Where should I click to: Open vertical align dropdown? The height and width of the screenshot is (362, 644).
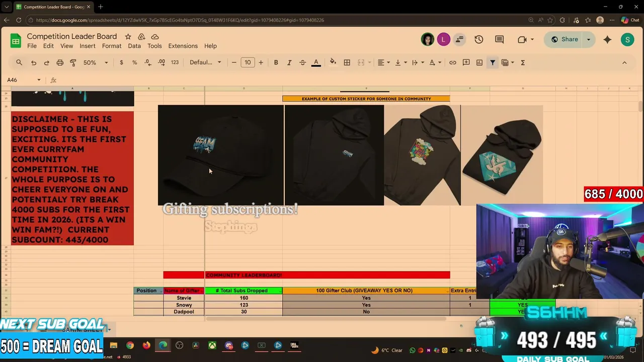400,62
